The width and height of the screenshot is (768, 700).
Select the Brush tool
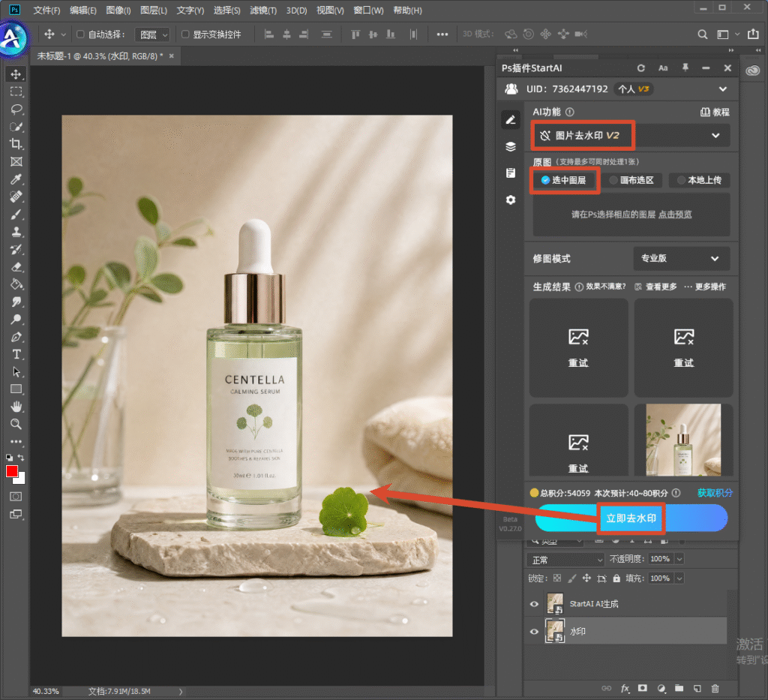[16, 215]
